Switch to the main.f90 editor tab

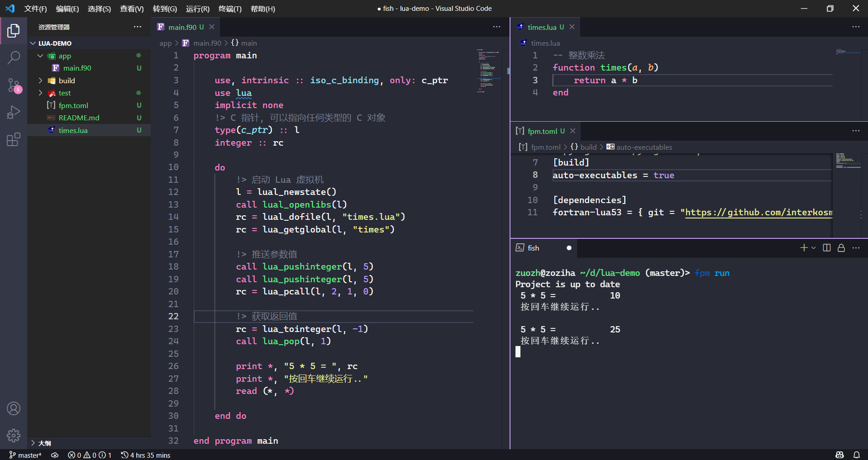click(182, 27)
